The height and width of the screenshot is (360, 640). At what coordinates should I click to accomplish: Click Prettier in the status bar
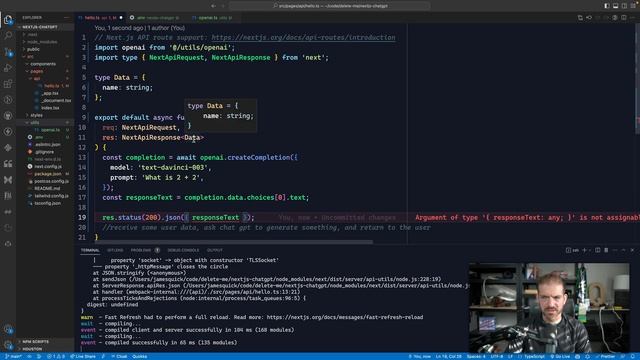click(605, 356)
